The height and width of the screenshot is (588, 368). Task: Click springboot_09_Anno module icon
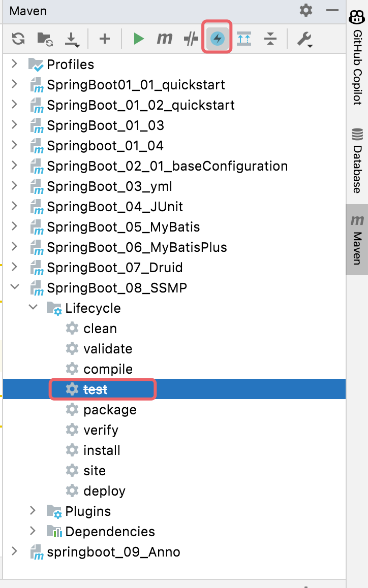tap(37, 552)
